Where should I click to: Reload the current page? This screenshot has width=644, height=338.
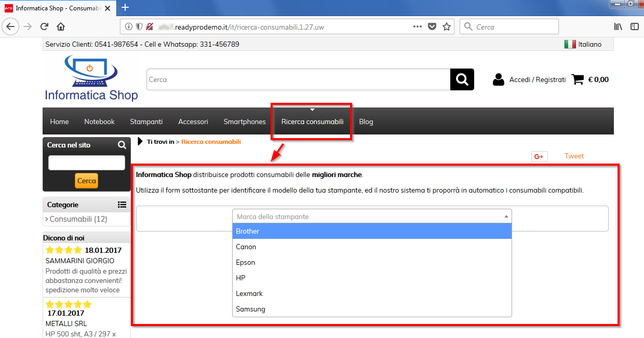(44, 27)
